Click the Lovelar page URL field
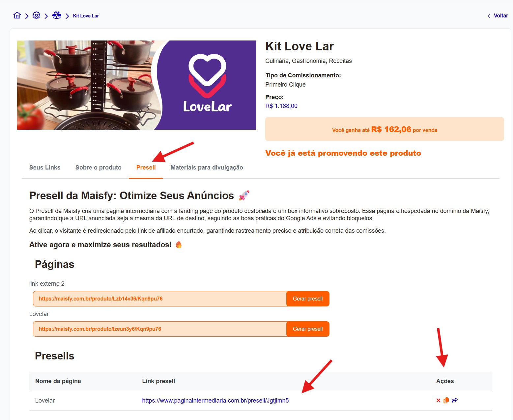 (160, 329)
